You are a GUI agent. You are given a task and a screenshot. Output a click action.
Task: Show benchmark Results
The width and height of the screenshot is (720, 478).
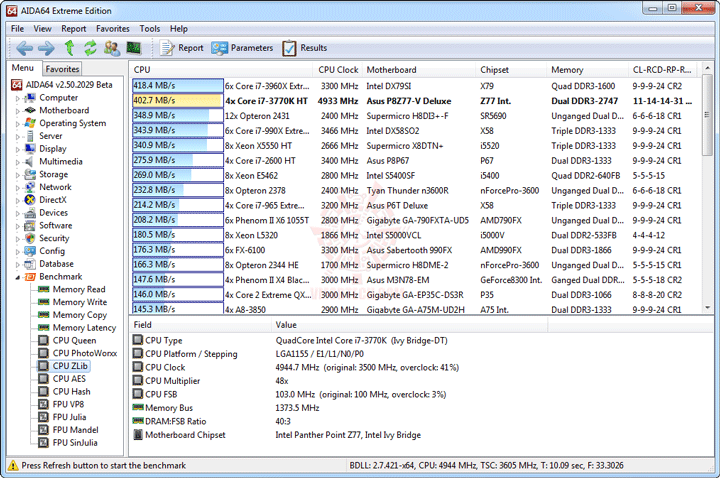[x=304, y=48]
